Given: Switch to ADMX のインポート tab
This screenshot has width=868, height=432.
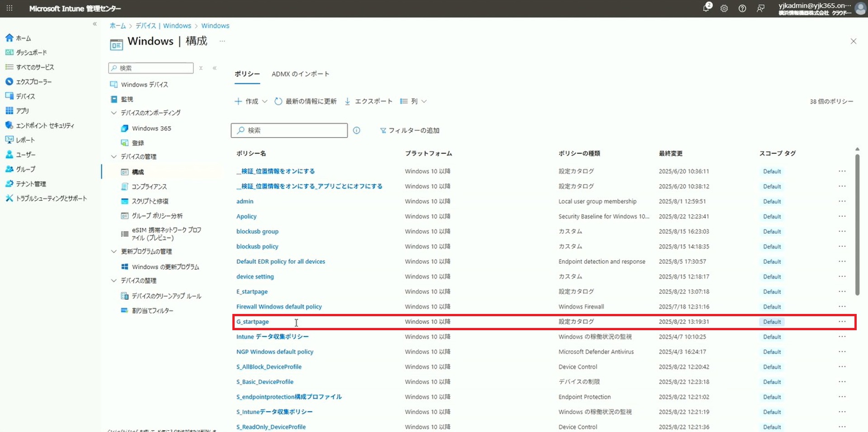Looking at the screenshot, I should 300,74.
